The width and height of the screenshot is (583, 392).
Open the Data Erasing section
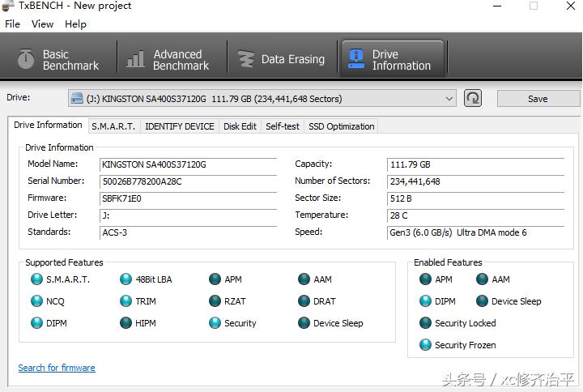pos(281,59)
